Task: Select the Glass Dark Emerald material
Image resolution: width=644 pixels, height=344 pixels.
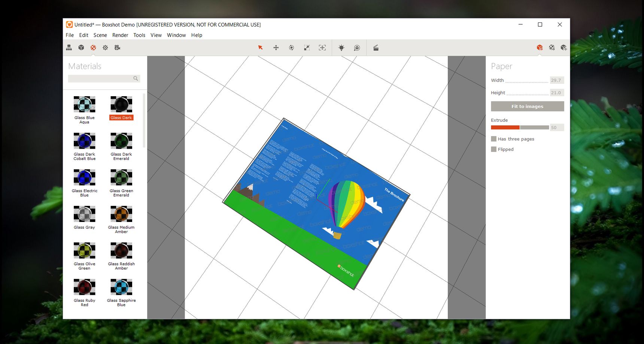Action: point(121,147)
